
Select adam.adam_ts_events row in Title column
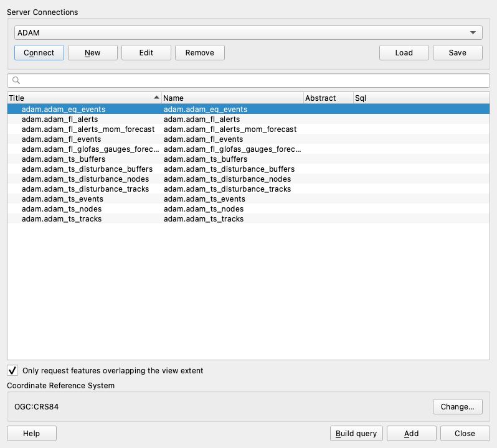62,199
